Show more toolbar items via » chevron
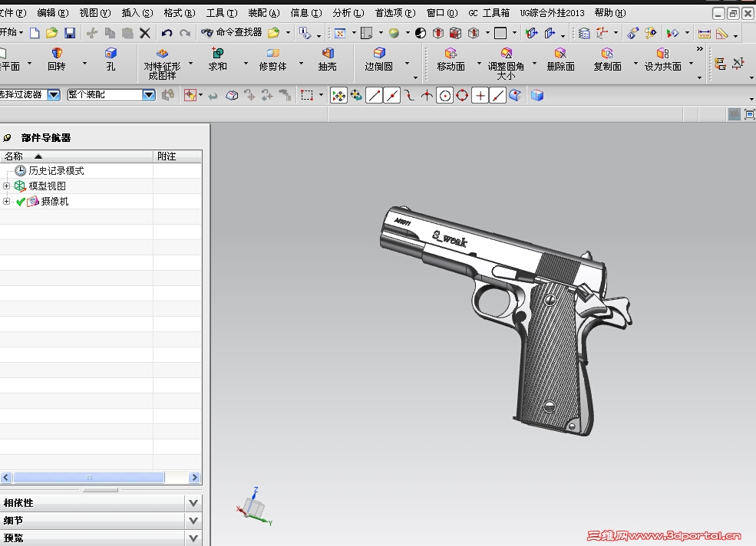Viewport: 756px width, 546px height. tap(700, 49)
